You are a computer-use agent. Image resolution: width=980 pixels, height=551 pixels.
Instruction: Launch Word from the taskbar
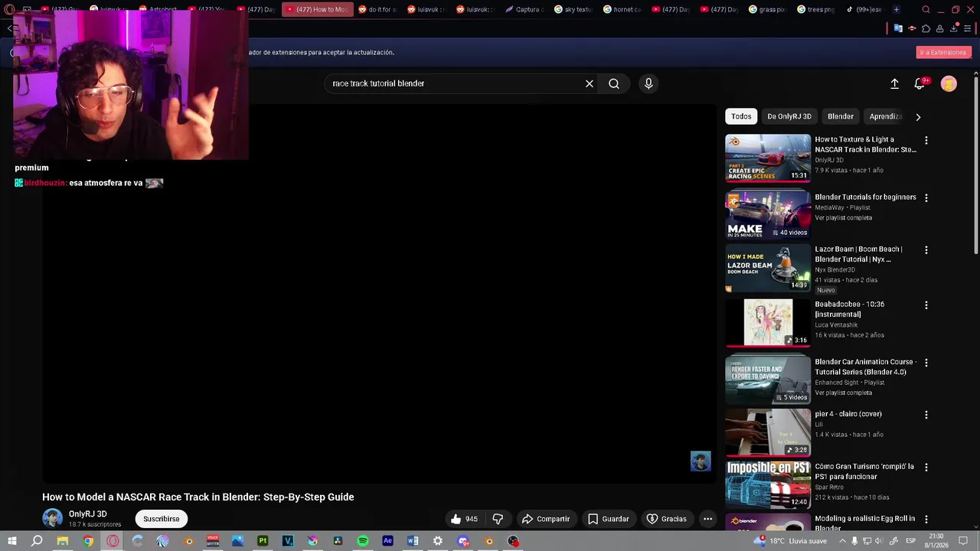tap(413, 541)
